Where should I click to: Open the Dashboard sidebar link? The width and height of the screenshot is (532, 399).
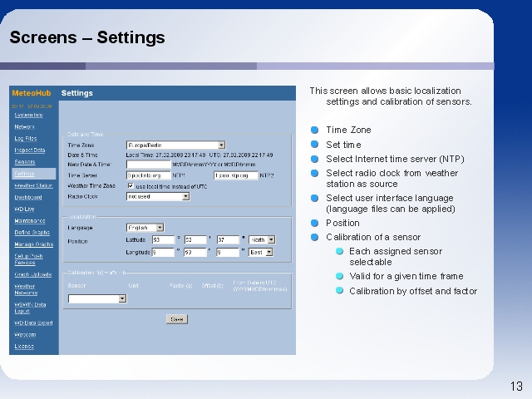pyautogui.click(x=28, y=198)
